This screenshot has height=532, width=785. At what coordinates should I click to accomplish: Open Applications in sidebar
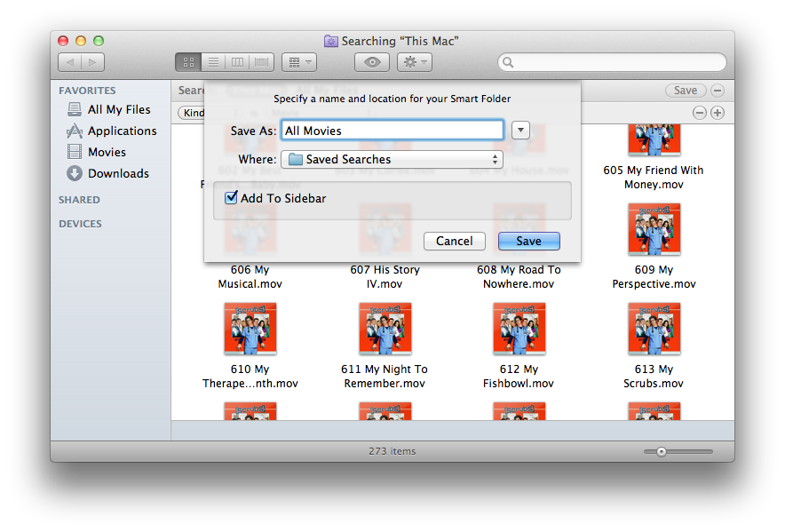[112, 131]
